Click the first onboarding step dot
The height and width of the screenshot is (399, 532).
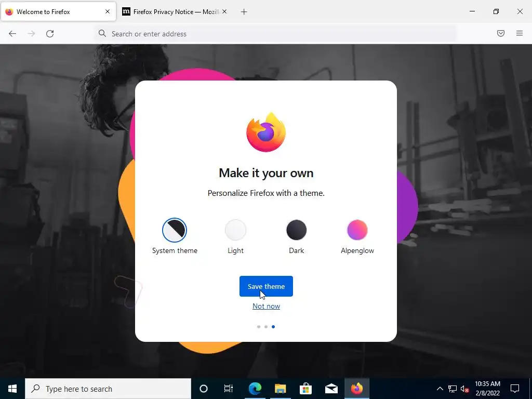point(259,327)
